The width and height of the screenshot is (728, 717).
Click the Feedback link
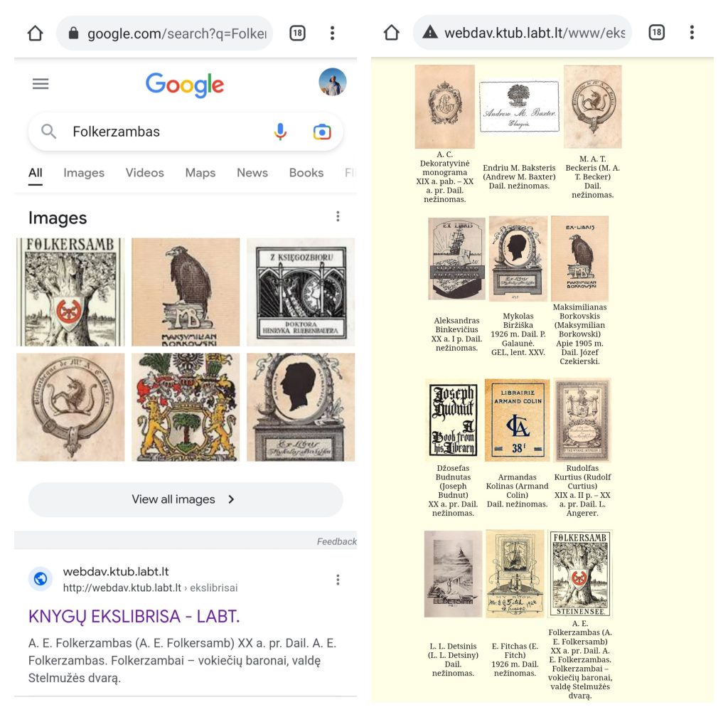(x=336, y=541)
